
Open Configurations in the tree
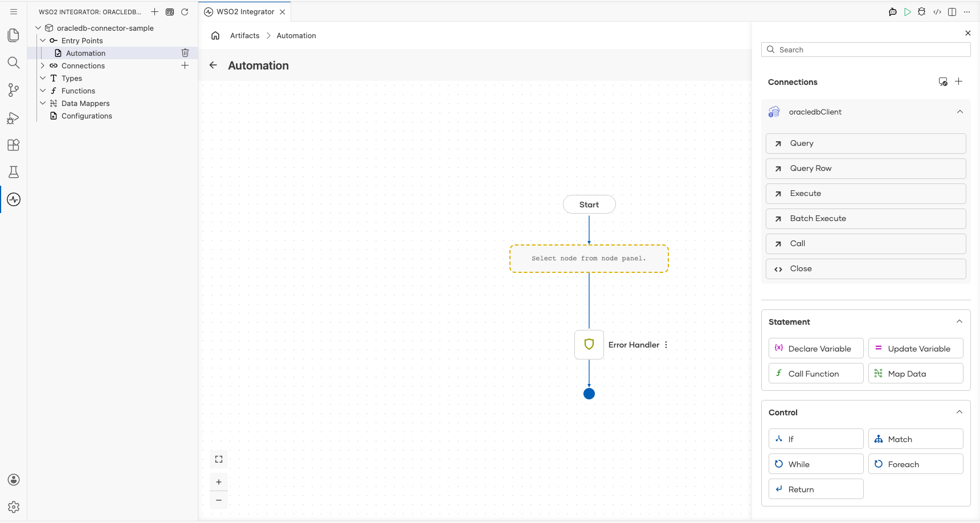tap(87, 116)
